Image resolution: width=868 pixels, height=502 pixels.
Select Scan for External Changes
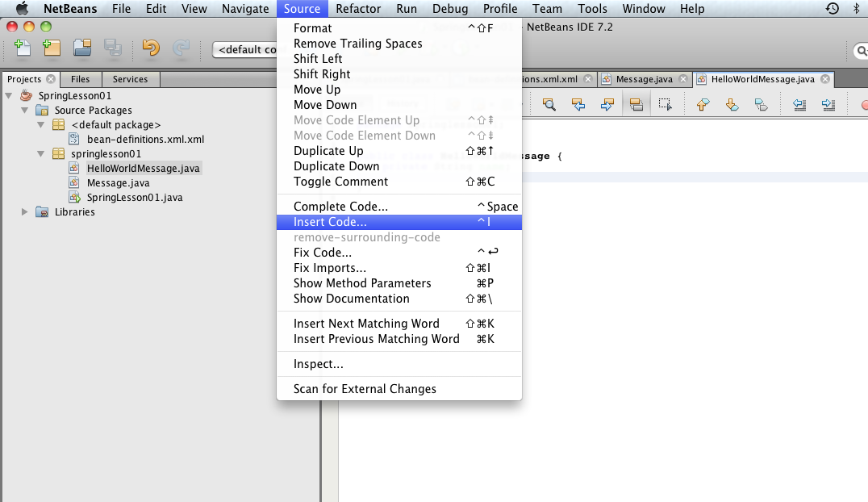[x=399, y=388]
